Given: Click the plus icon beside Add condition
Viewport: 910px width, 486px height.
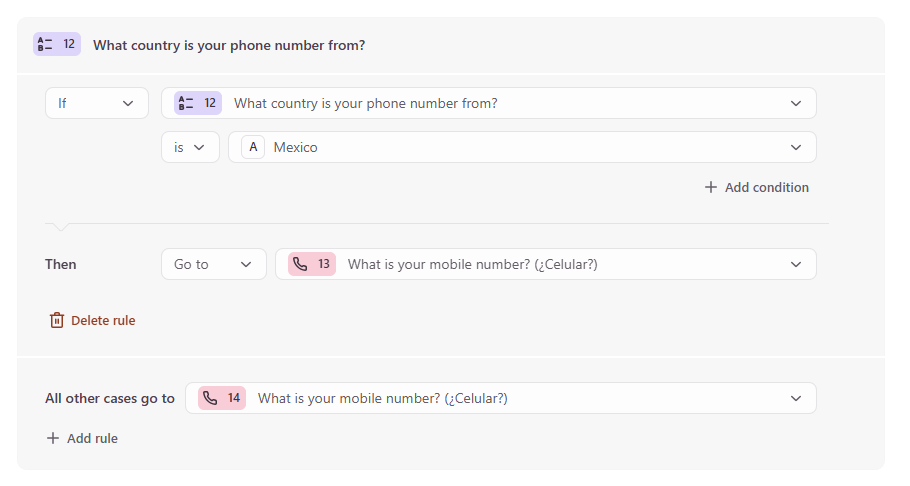Looking at the screenshot, I should pyautogui.click(x=710, y=188).
